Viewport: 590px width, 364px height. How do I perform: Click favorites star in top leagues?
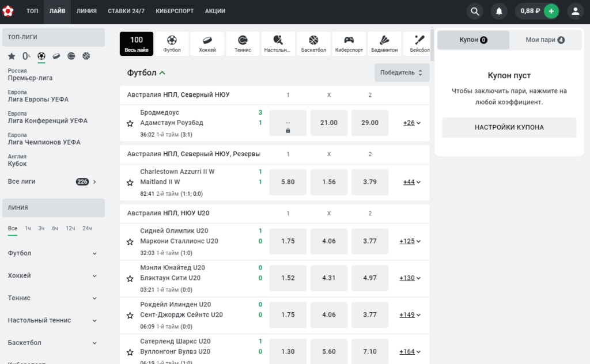tap(12, 56)
